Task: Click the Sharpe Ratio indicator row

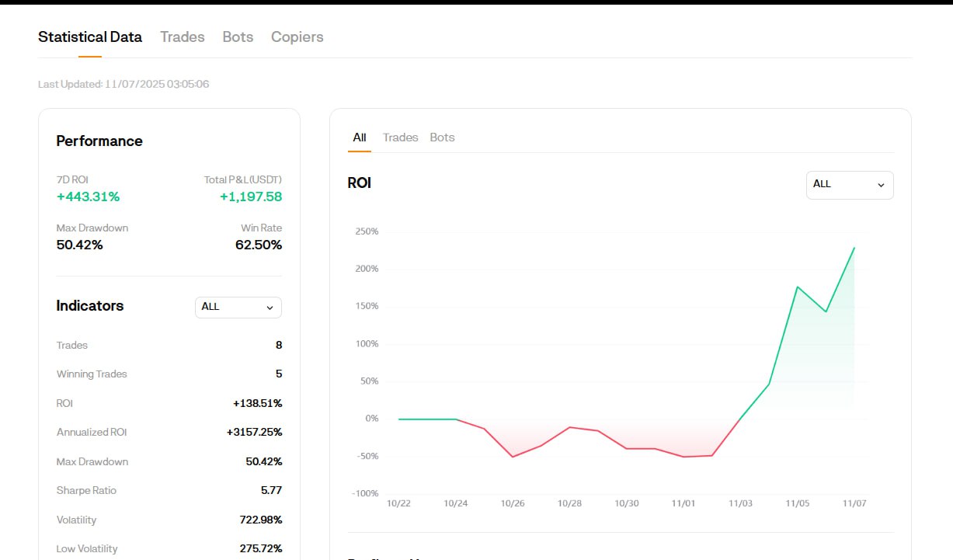Action: tap(169, 490)
